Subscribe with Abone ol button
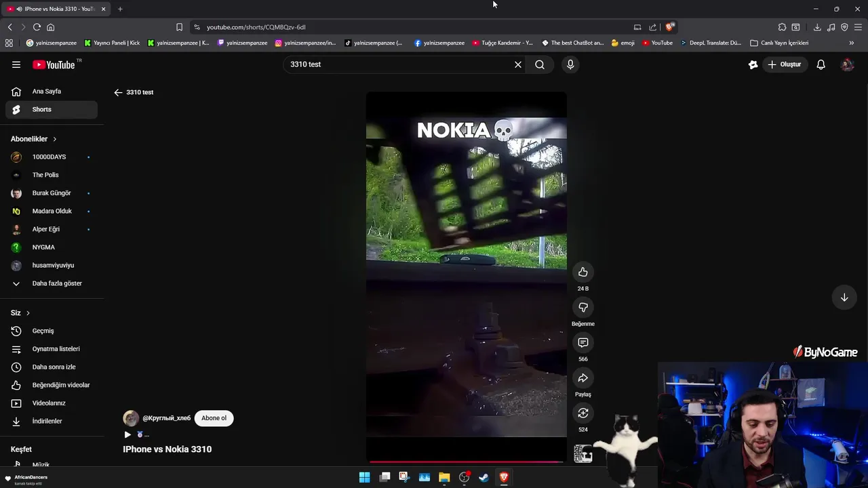This screenshot has height=488, width=868. 214,418
